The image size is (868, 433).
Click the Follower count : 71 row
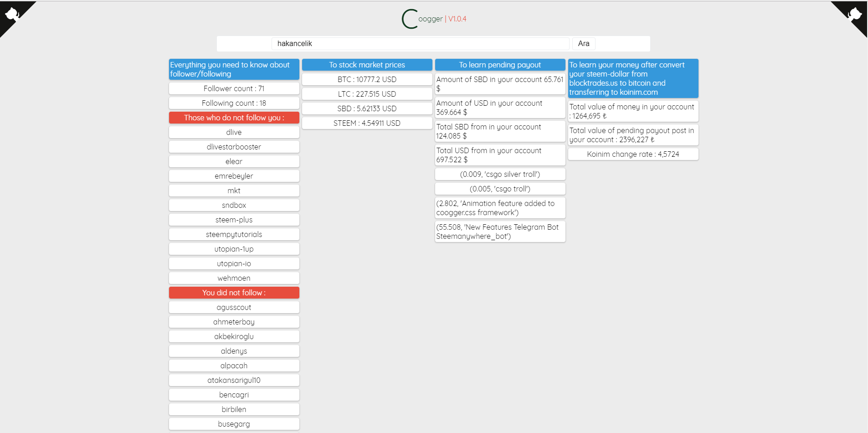234,88
